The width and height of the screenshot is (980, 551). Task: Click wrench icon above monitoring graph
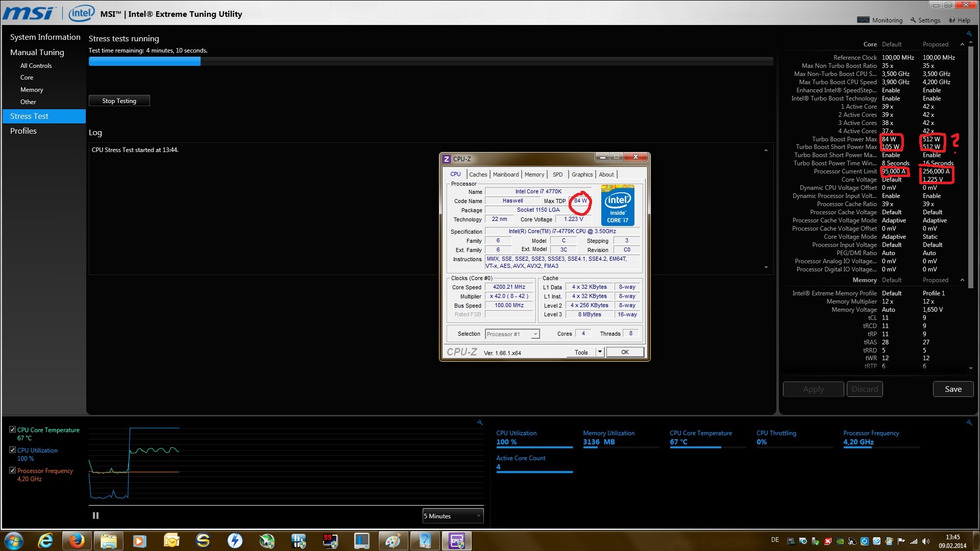point(480,422)
